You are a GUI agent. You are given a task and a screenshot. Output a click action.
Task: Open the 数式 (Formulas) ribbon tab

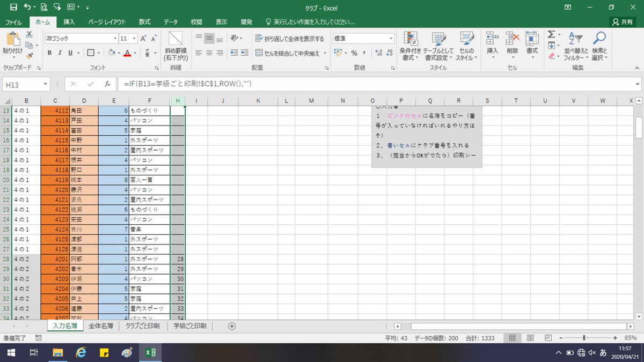144,22
